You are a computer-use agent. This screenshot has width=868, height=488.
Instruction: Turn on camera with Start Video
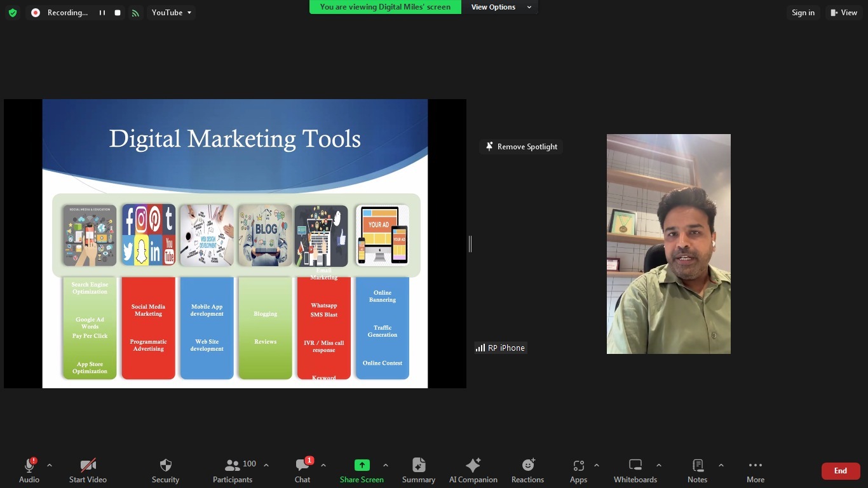88,466
